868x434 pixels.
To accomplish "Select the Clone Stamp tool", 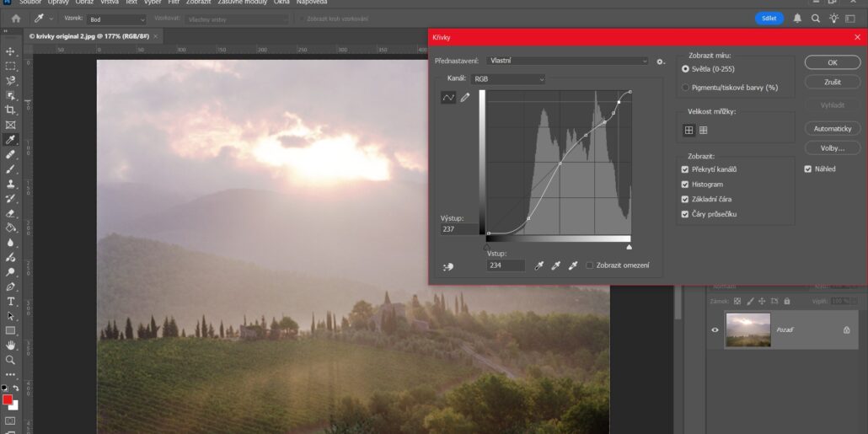I will [x=10, y=184].
